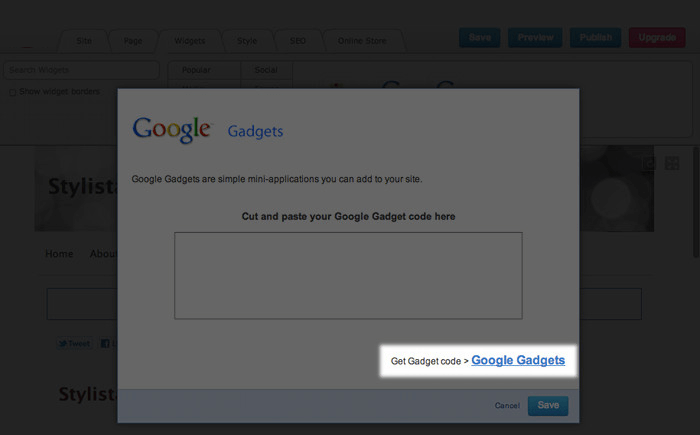Click the expand icon on header image
700x435 pixels.
pyautogui.click(x=672, y=163)
